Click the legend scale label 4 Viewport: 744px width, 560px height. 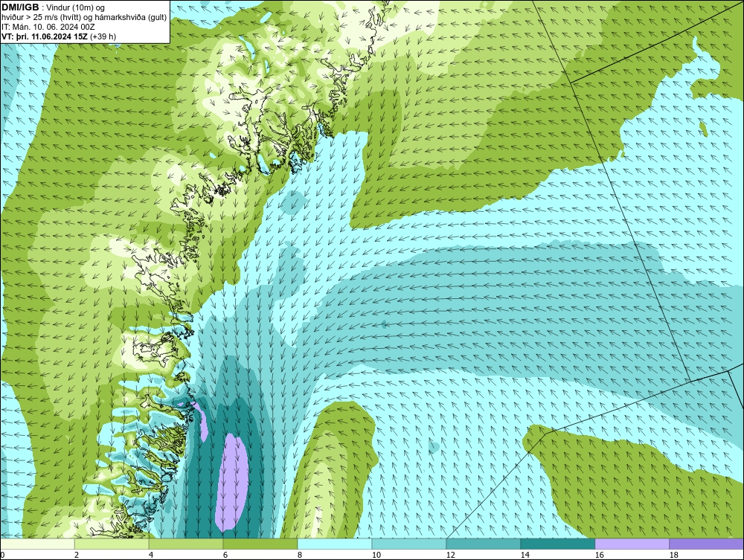click(151, 555)
